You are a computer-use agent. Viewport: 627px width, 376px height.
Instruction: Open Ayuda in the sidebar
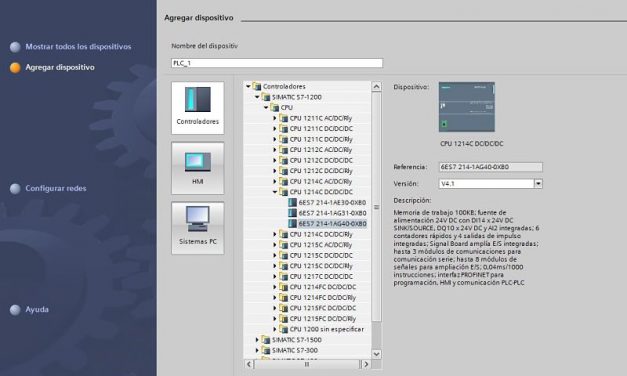tap(37, 310)
